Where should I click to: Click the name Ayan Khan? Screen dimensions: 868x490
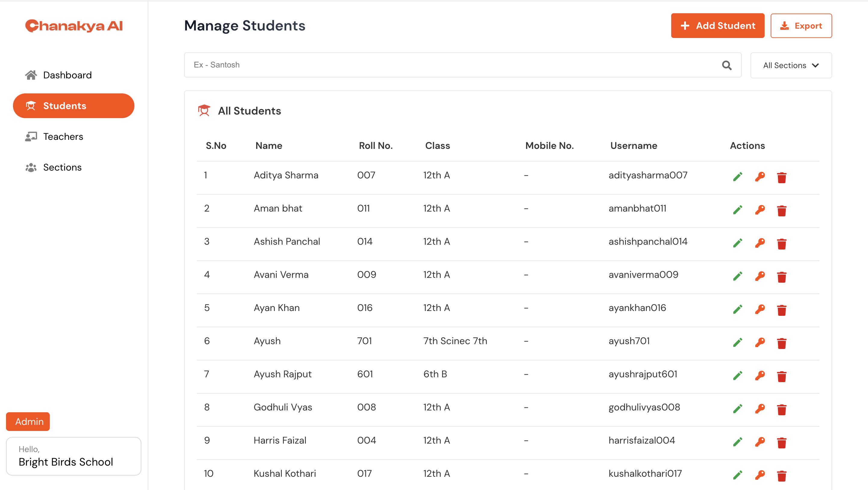(x=276, y=308)
